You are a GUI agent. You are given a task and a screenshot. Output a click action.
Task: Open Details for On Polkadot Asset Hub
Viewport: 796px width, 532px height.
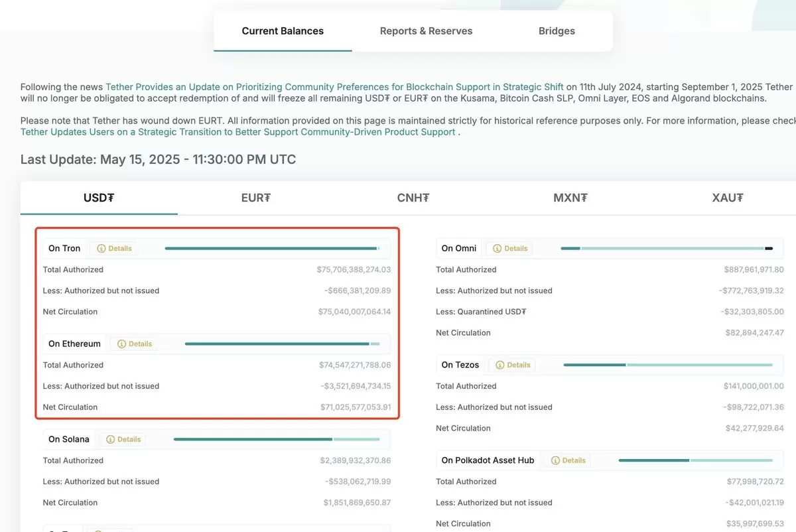click(568, 460)
